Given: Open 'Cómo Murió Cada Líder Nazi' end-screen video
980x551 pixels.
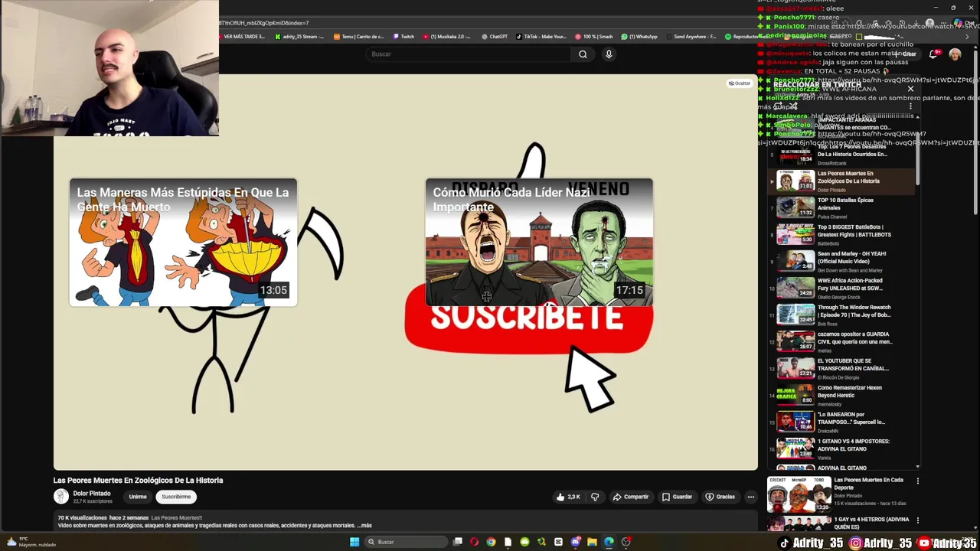Looking at the screenshot, I should click(539, 242).
